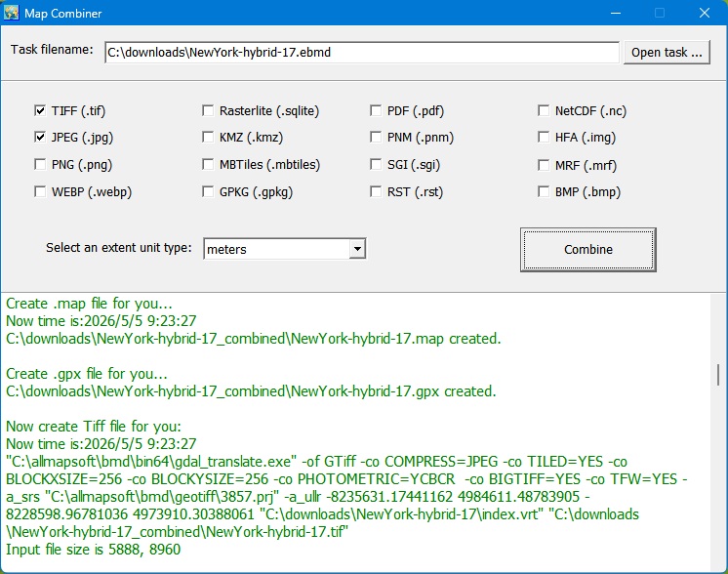Image resolution: width=728 pixels, height=574 pixels.
Task: Check the KMZ (.kmz) option
Action: point(208,137)
